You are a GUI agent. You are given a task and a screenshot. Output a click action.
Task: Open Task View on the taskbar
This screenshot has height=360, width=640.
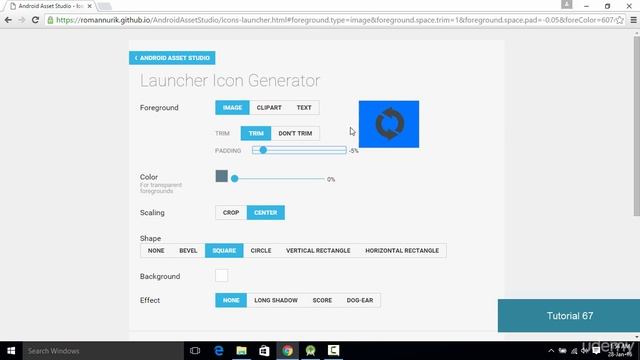coord(195,351)
